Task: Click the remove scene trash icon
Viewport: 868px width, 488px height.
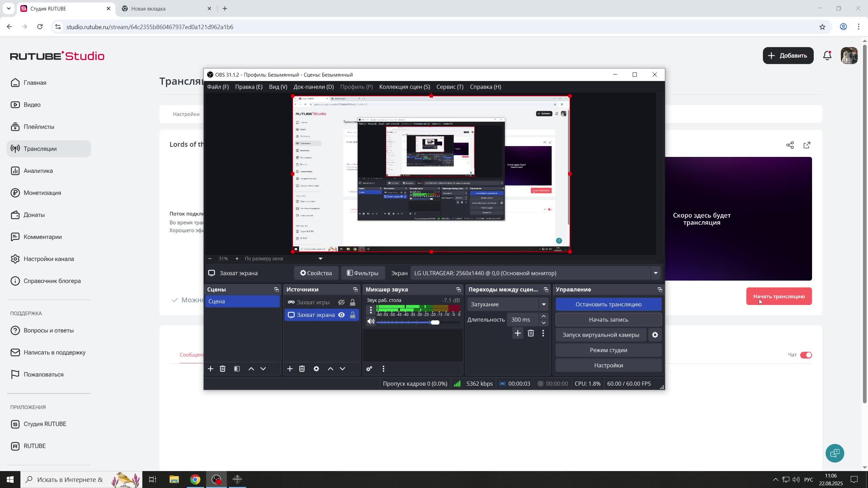Action: click(222, 369)
